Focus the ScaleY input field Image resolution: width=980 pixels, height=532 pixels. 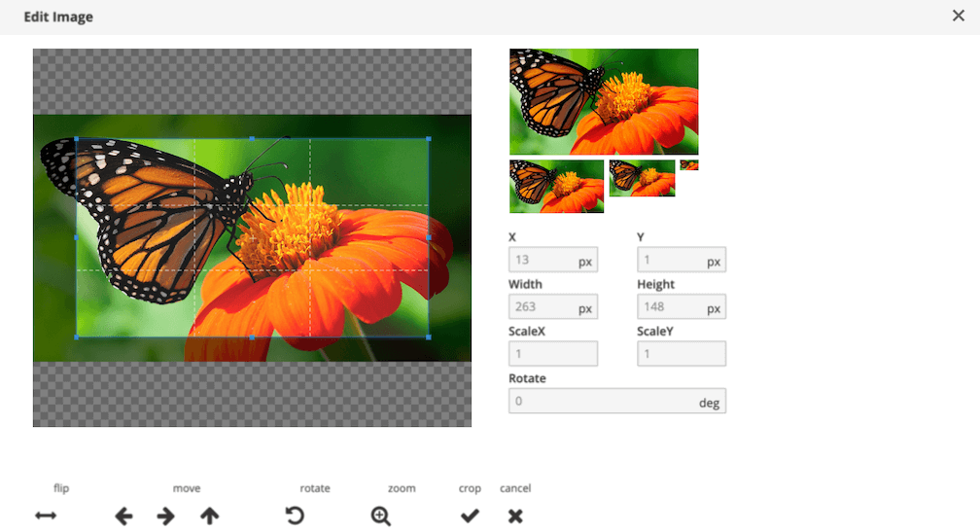(681, 354)
